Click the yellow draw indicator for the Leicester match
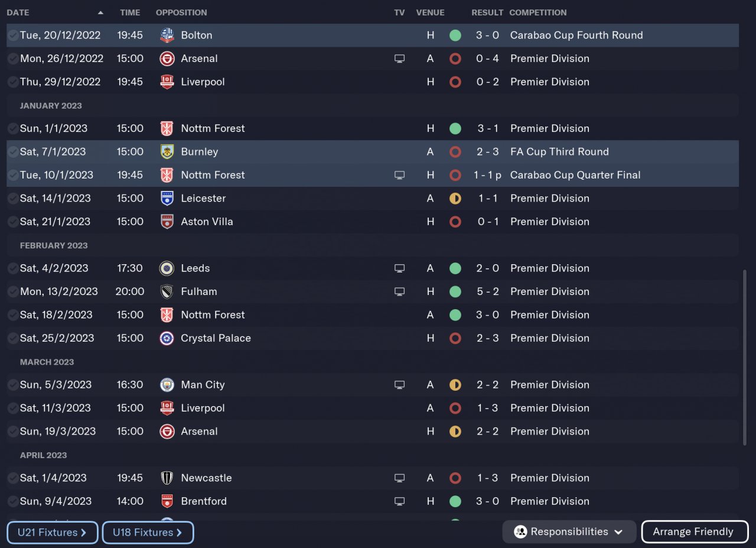Screen dimensions: 756x548 coord(455,199)
